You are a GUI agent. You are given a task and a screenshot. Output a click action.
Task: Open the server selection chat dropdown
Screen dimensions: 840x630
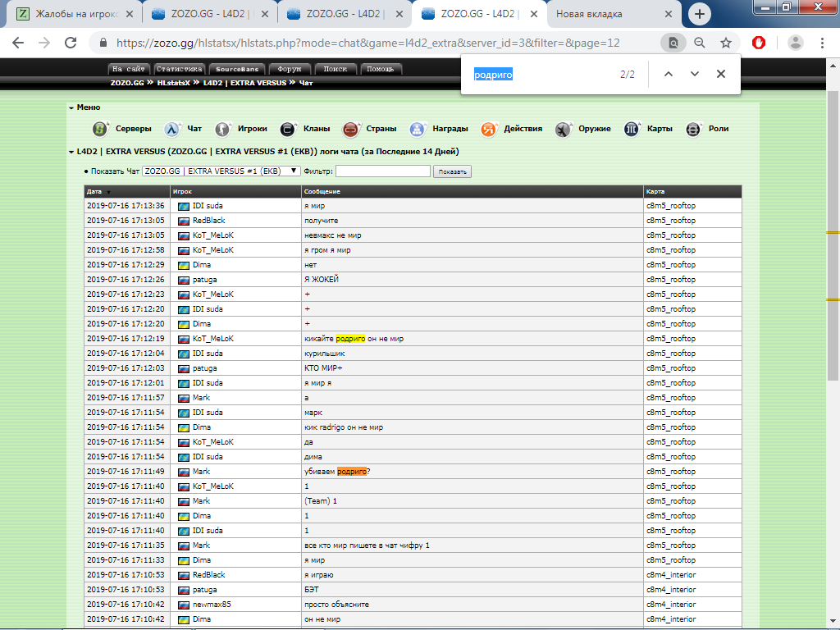pos(221,171)
